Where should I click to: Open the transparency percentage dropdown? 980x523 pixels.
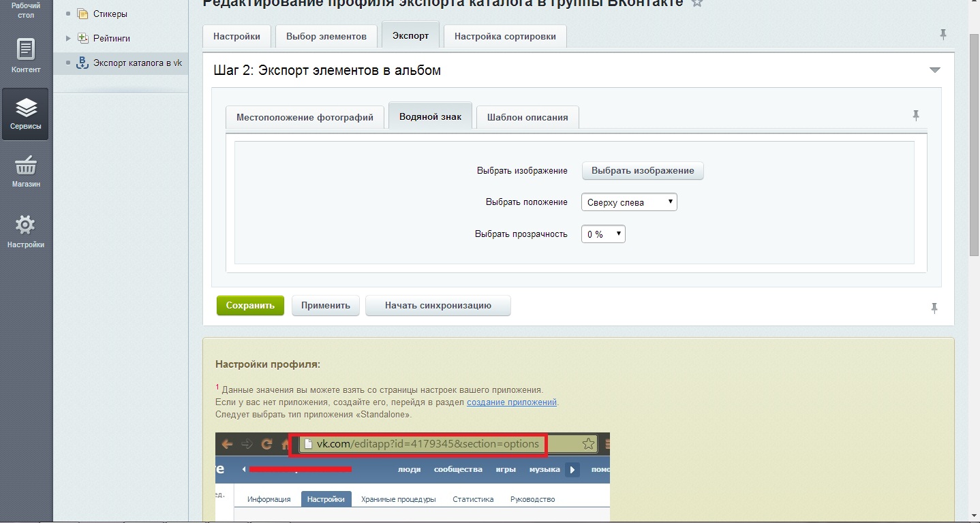602,234
